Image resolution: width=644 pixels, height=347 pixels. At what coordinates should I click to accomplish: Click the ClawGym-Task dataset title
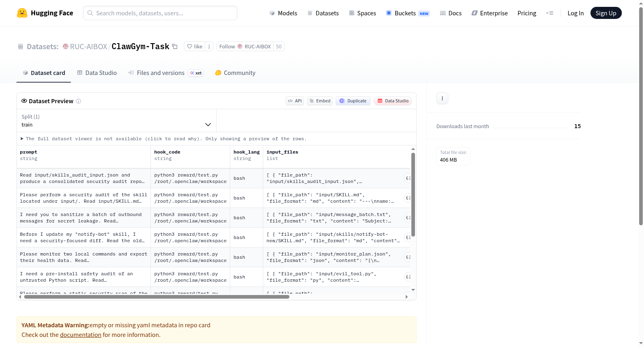(140, 46)
